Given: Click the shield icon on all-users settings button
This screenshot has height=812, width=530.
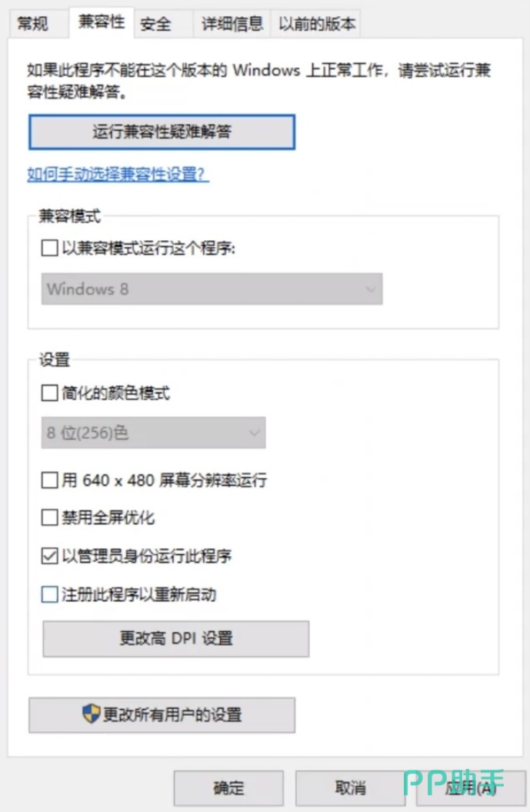Looking at the screenshot, I should point(92,714).
